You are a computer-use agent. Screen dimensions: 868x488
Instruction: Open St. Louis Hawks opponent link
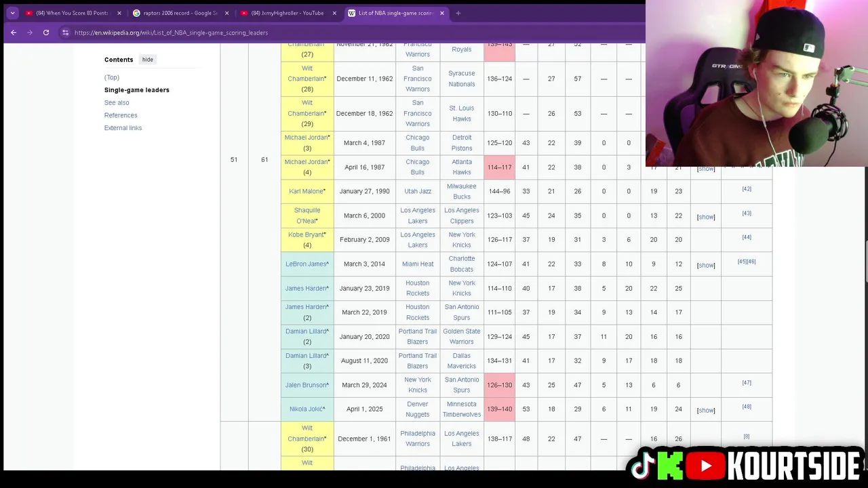click(462, 113)
